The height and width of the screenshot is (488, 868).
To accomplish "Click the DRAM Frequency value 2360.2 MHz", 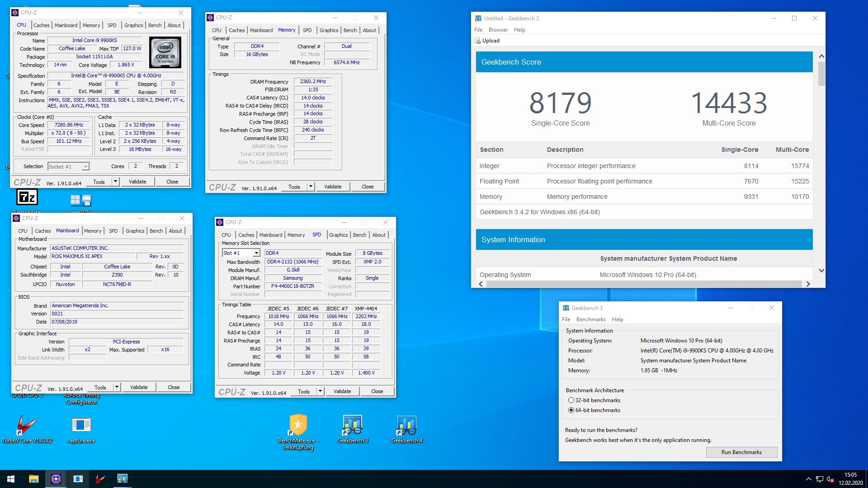I will pyautogui.click(x=313, y=82).
